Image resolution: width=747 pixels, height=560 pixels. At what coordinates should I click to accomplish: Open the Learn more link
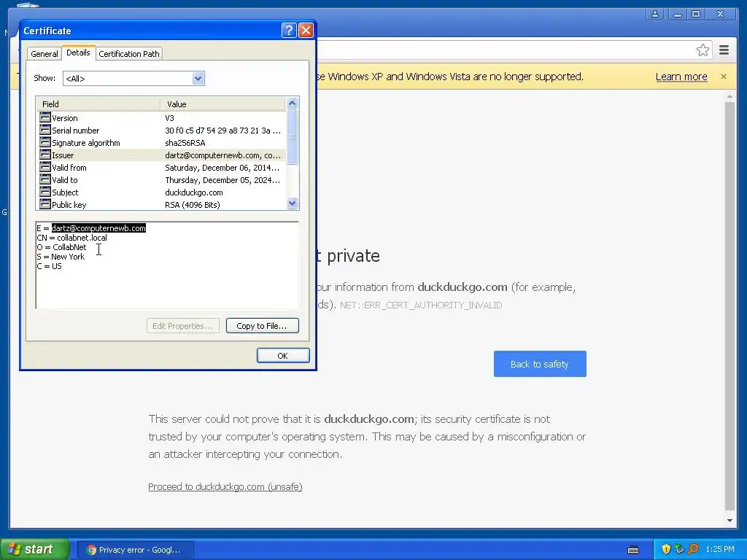click(x=681, y=77)
